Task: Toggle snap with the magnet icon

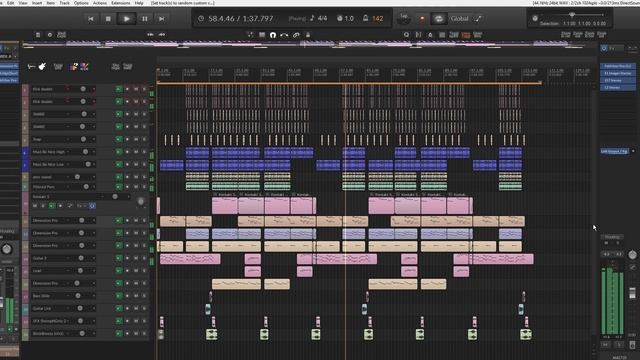Action: point(273,35)
